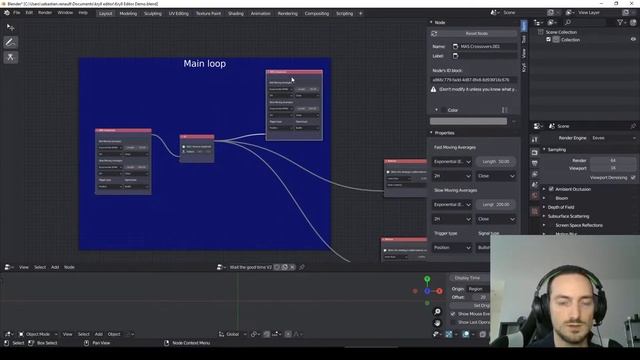This screenshot has height=360, width=640.
Task: Open Trigger type Position dropdown
Action: pyautogui.click(x=452, y=248)
